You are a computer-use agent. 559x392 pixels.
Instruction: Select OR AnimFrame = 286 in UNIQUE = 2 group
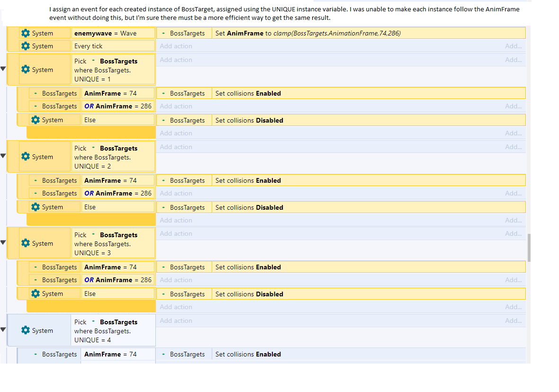[117, 193]
